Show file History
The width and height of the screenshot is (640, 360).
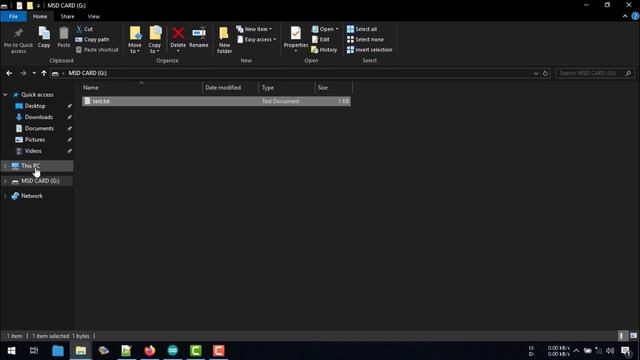(324, 50)
